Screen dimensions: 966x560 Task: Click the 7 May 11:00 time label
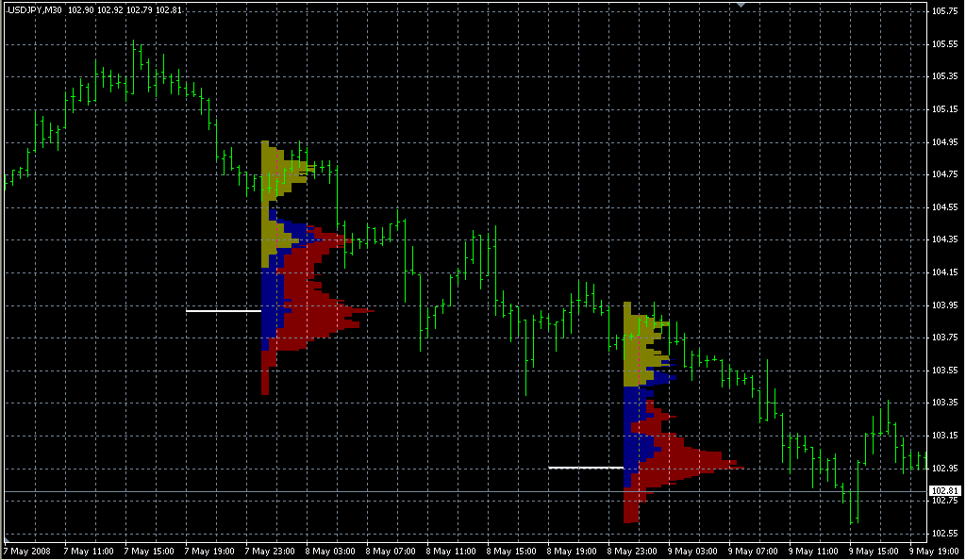[89, 551]
